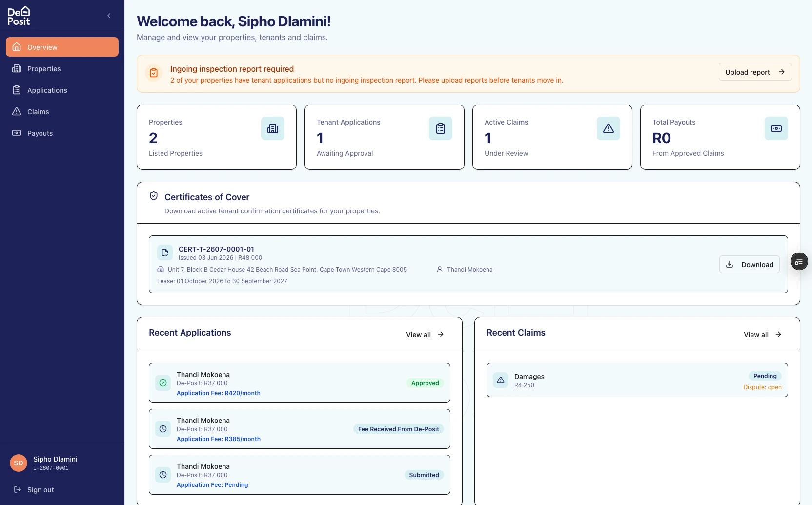Click the Claims warning triangle icon in sidebar
Image resolution: width=812 pixels, height=505 pixels.
tap(17, 111)
